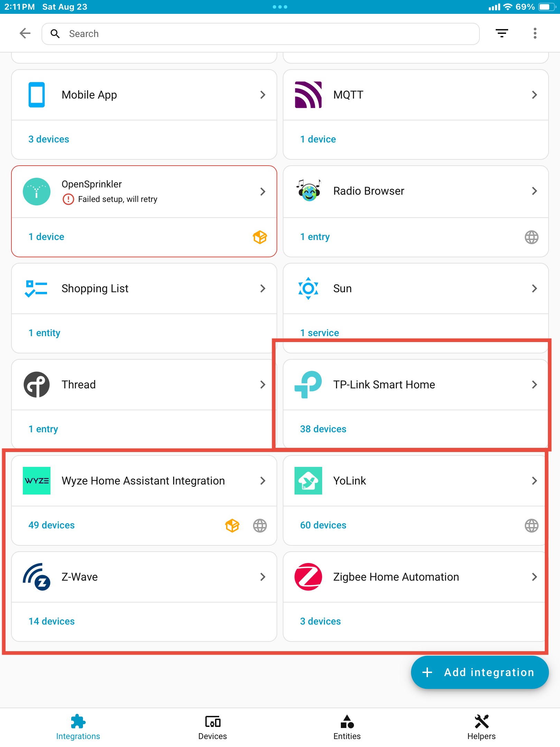Open Radio Browser via its chevron

(534, 191)
